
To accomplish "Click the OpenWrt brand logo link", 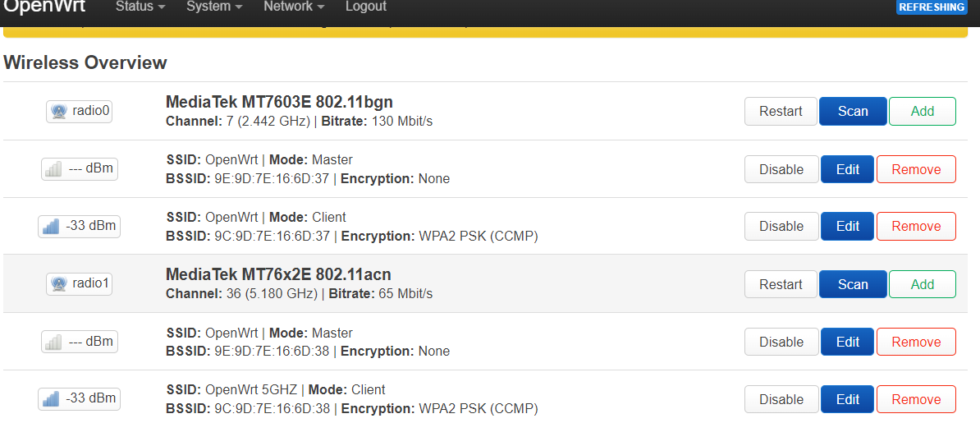I will (x=44, y=7).
